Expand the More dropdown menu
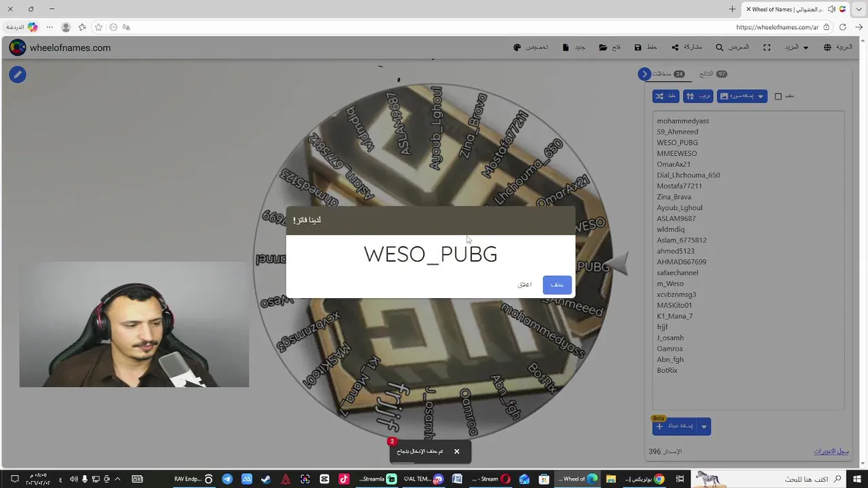 (x=797, y=47)
